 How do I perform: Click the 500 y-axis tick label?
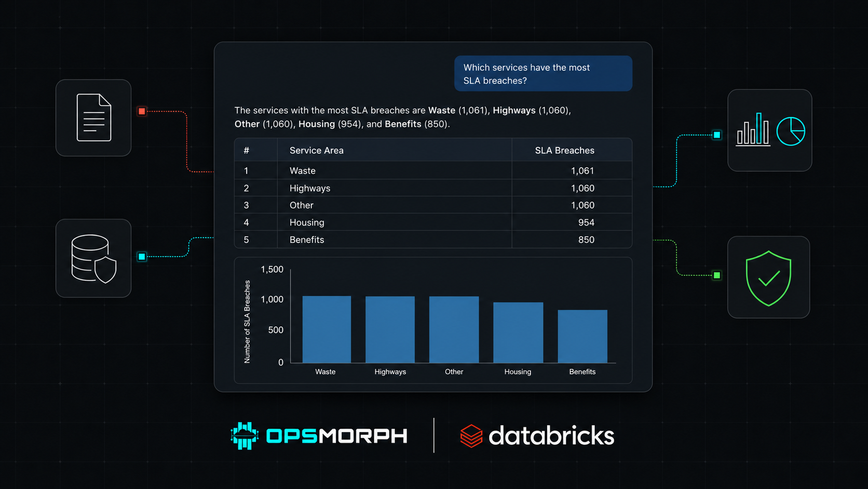click(276, 330)
